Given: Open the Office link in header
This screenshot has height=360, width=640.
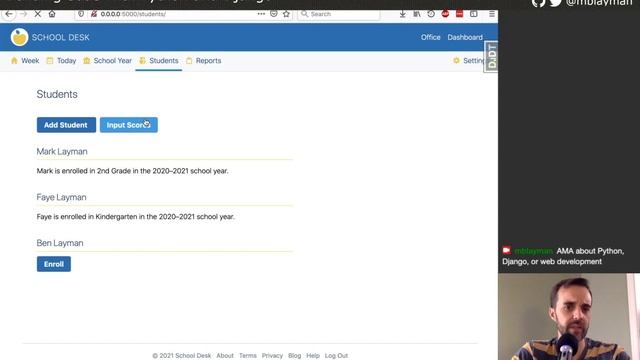Looking at the screenshot, I should point(431,37).
